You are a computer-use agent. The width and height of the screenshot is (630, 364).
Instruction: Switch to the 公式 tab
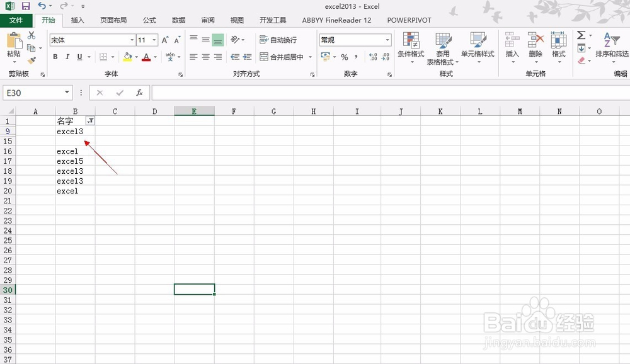pos(149,20)
